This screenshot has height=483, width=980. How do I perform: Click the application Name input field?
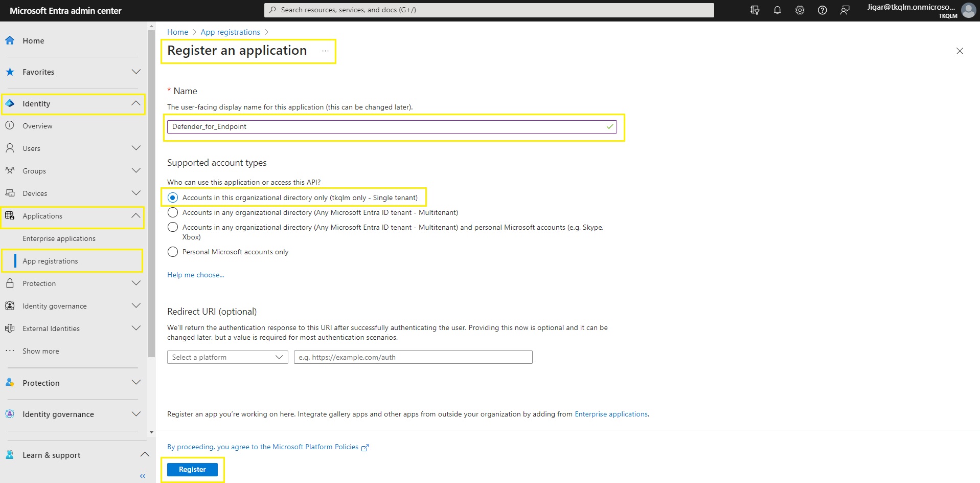pyautogui.click(x=392, y=127)
